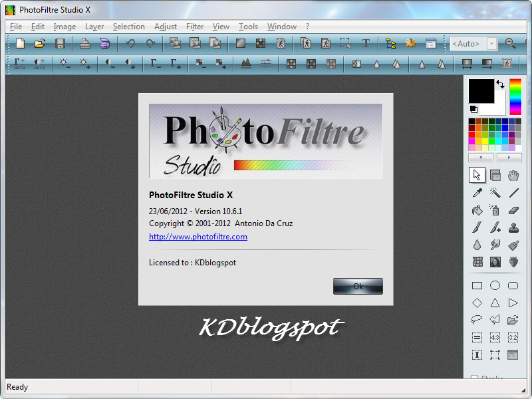This screenshot has width=532, height=399.
Task: Open preferences gear icon in toolbar
Action: [x=410, y=43]
